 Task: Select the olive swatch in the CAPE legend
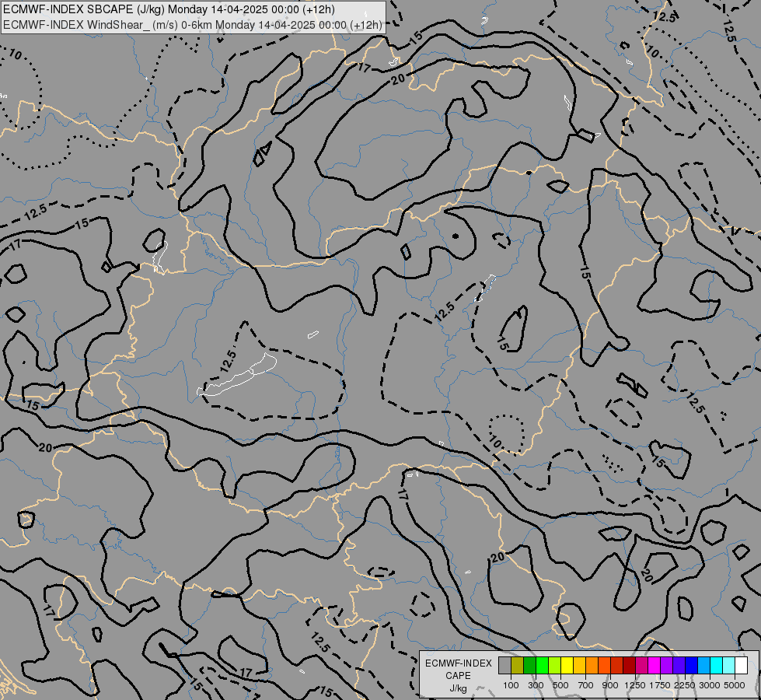pyautogui.click(x=518, y=665)
